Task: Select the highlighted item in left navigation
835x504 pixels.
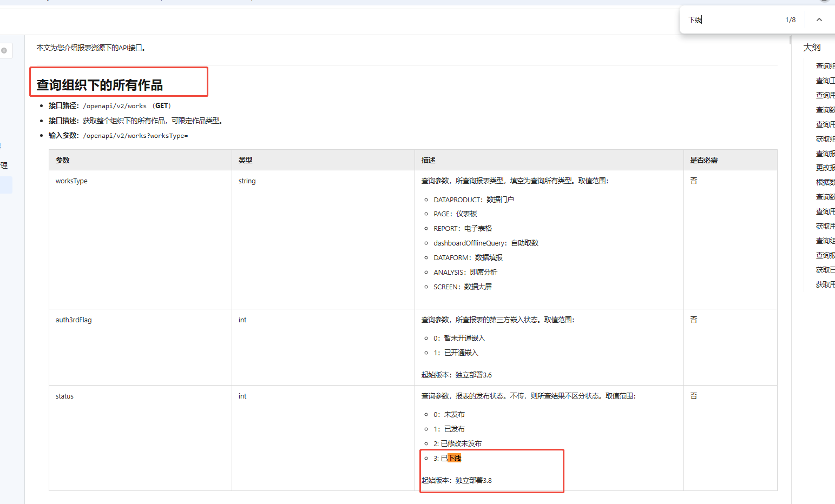Action: click(6, 185)
